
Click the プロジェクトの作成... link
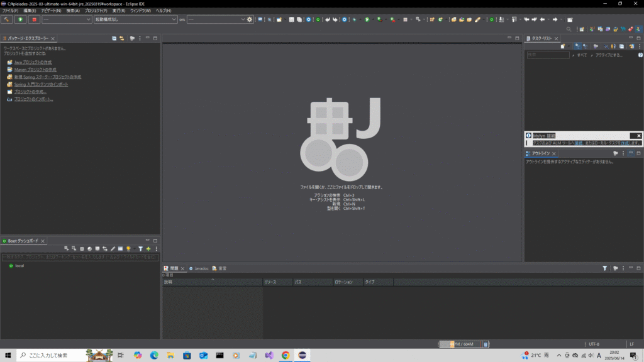tap(30, 92)
